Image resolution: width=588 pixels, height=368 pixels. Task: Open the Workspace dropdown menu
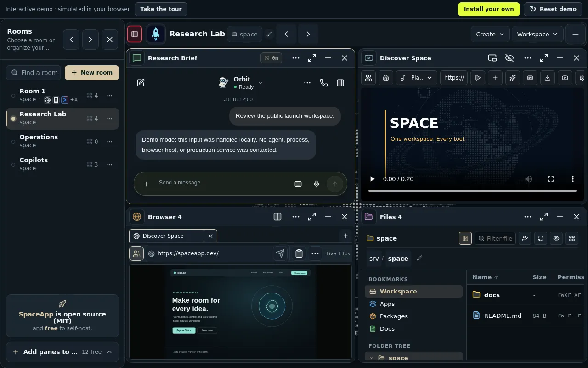537,34
